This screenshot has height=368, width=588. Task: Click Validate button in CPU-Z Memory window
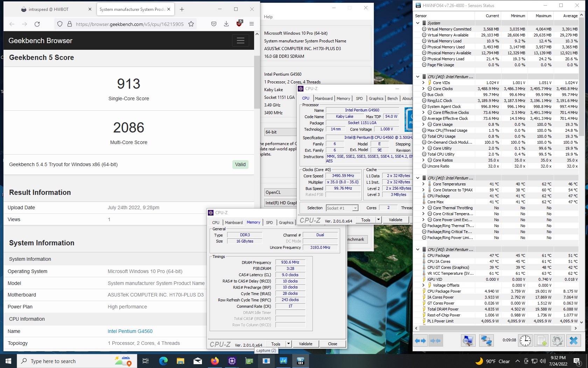pos(306,344)
